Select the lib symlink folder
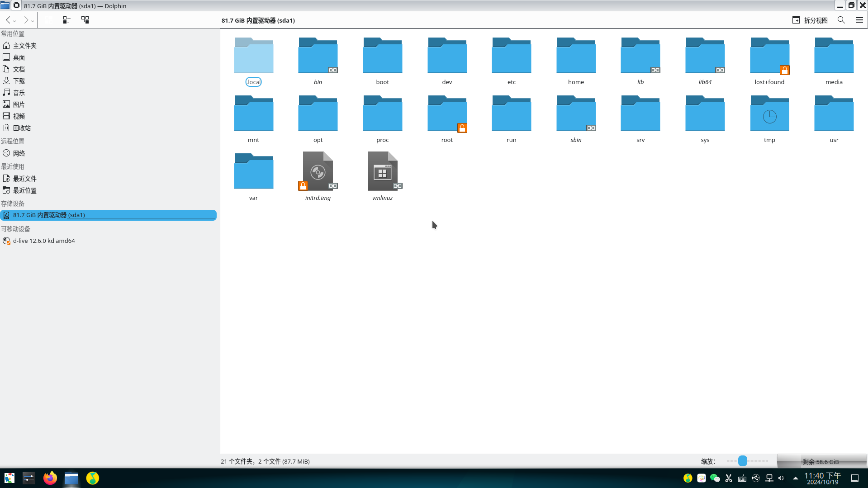868x488 pixels. (x=640, y=56)
